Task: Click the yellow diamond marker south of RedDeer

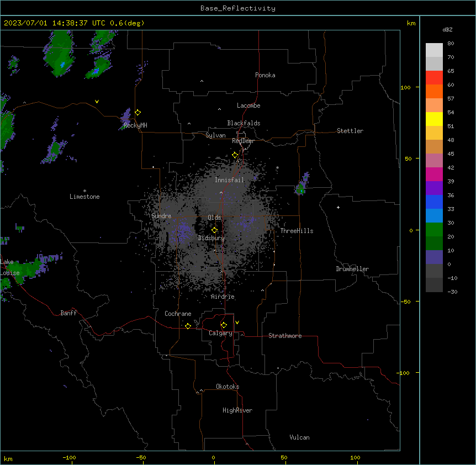Action: 235,155
